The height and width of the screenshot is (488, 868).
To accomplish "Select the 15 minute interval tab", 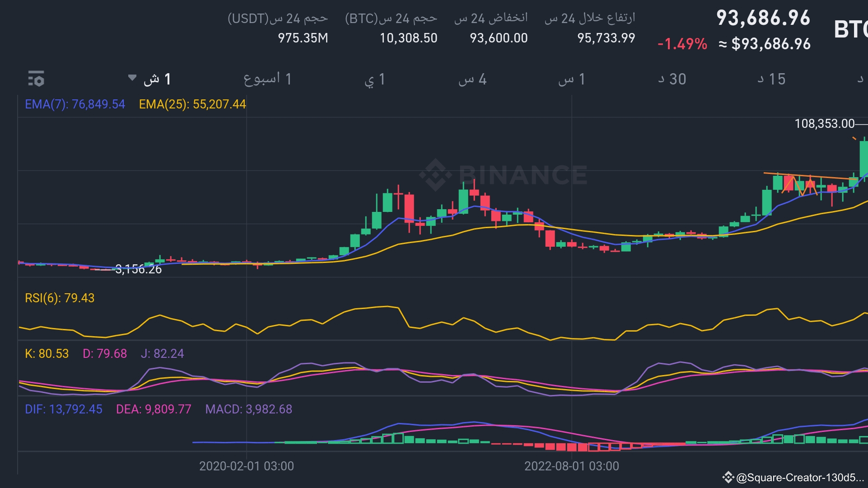I will point(771,79).
